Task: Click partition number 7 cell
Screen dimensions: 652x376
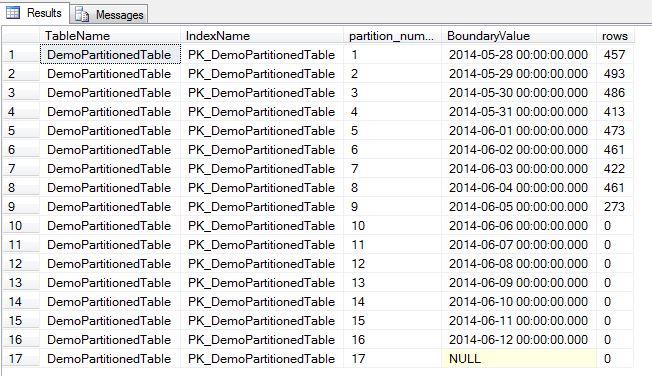Action: pos(393,168)
